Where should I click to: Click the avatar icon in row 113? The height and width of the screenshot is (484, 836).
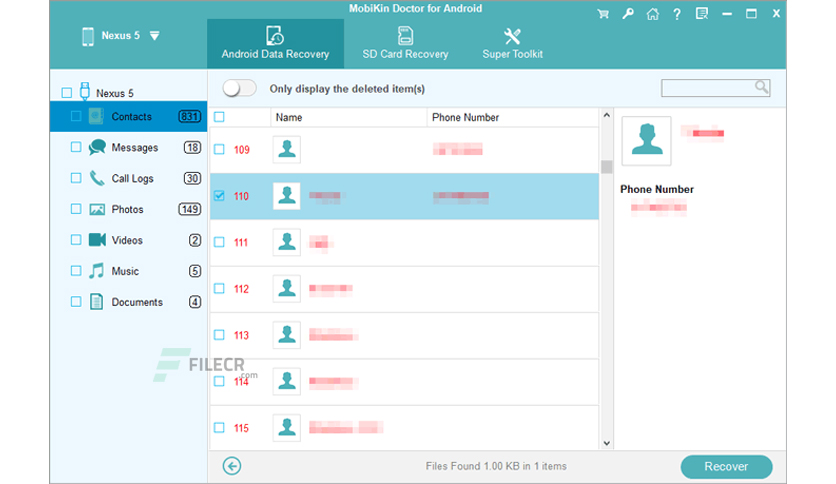tap(287, 335)
